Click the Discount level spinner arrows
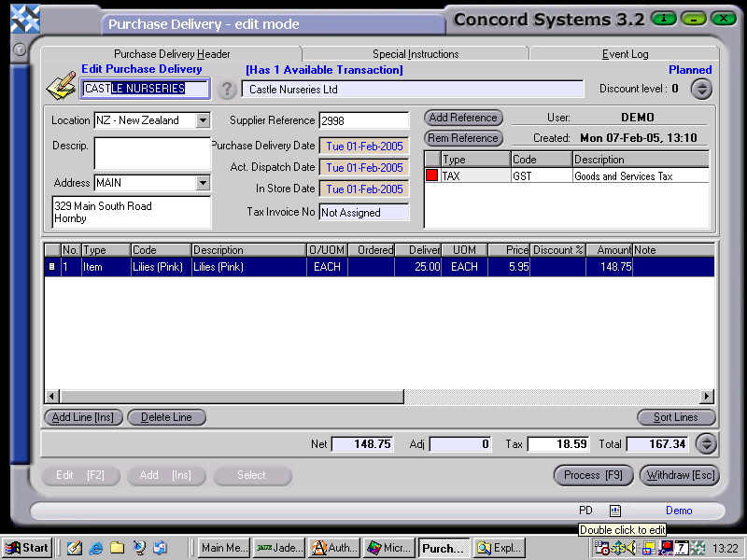 pyautogui.click(x=700, y=89)
